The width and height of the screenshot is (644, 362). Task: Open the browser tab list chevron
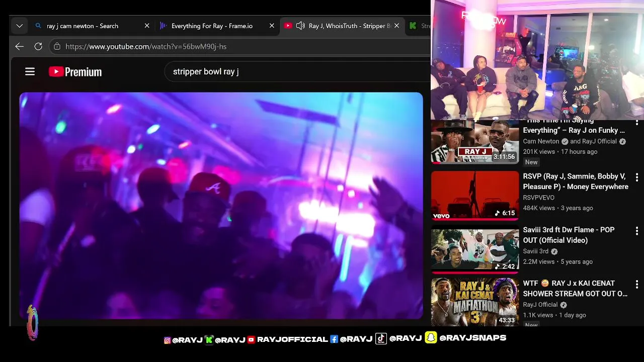click(x=19, y=26)
